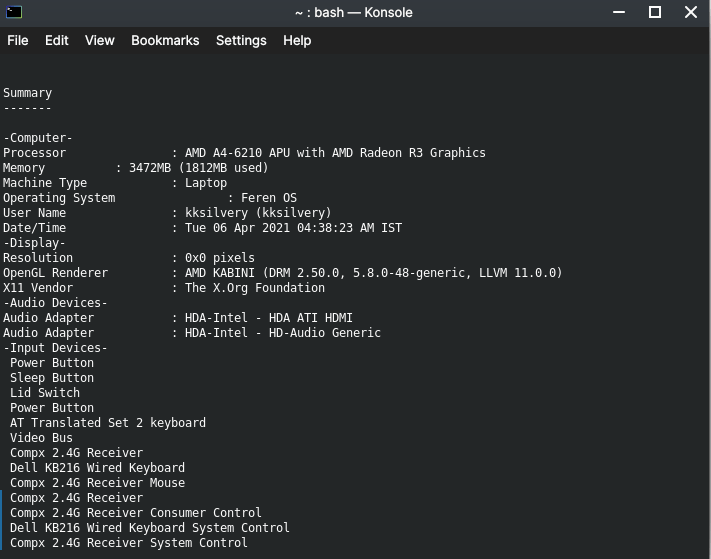Maximize the Konsole window

pyautogui.click(x=655, y=12)
